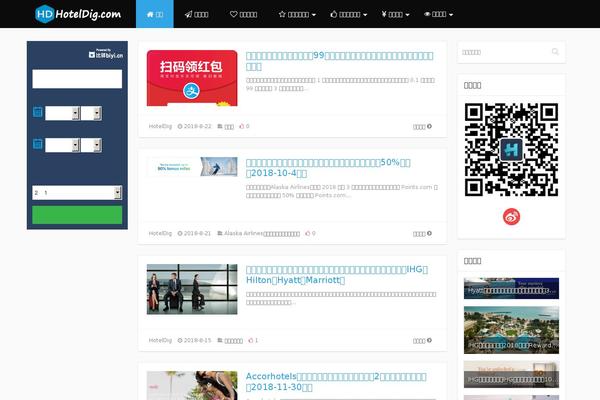Image resolution: width=600 pixels, height=400 pixels.
Task: Open the Hyatt sidebar post thumbnail
Action: point(511,288)
